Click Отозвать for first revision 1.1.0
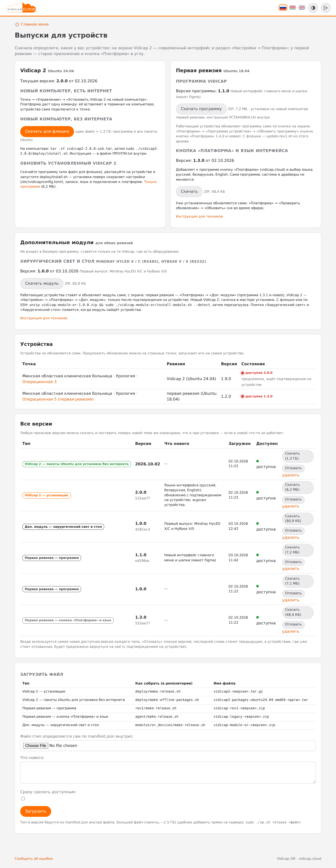 293,562
